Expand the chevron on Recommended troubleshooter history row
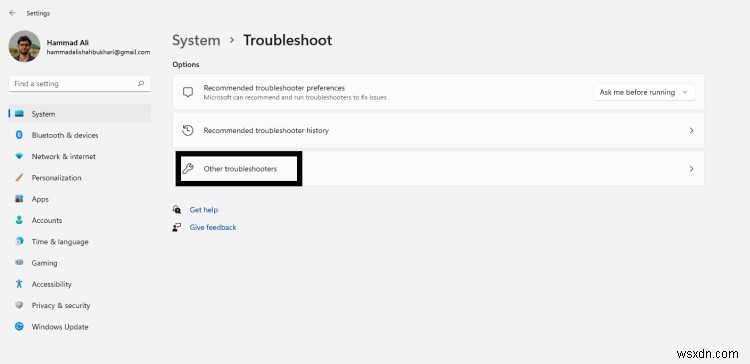750x364 pixels. pos(691,130)
